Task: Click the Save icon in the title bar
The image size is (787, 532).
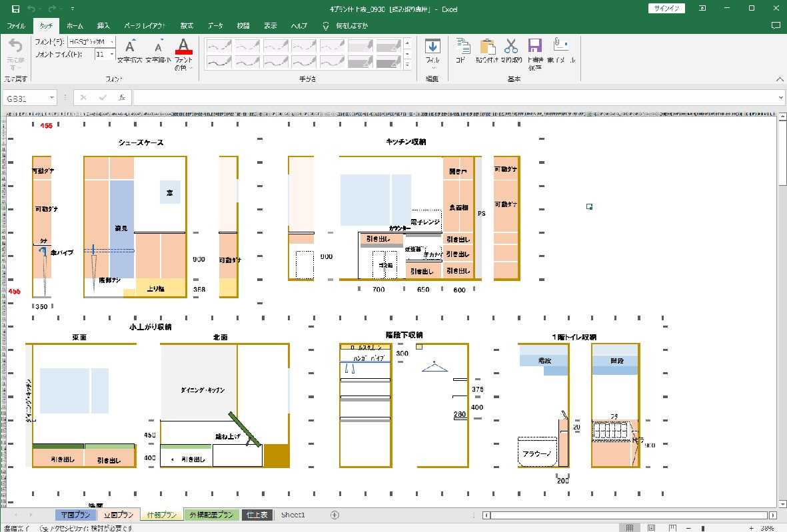Action: click(15, 9)
